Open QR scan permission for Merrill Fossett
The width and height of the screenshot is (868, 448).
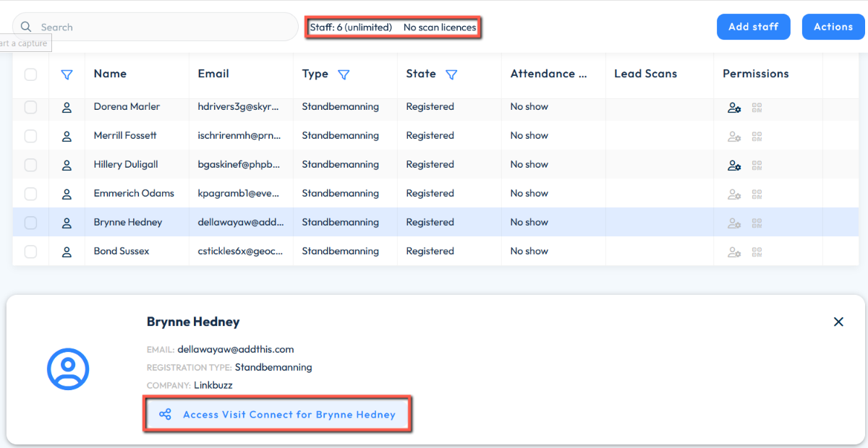(757, 137)
